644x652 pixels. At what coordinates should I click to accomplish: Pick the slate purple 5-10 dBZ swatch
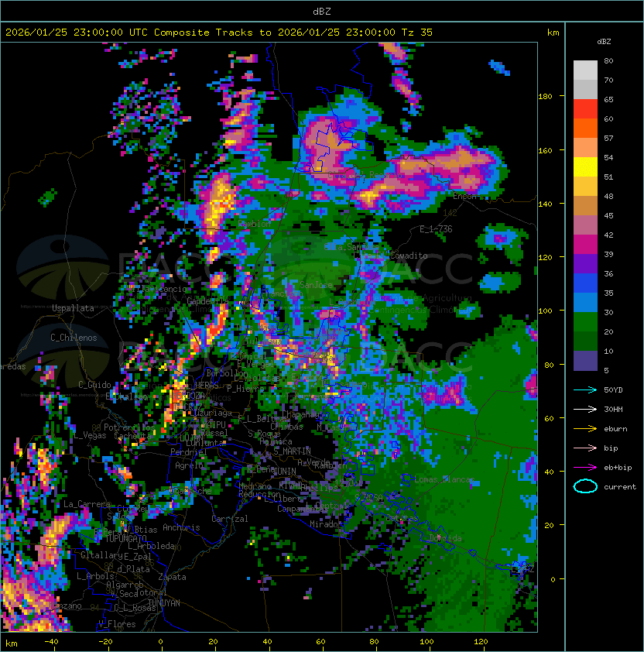pos(585,361)
